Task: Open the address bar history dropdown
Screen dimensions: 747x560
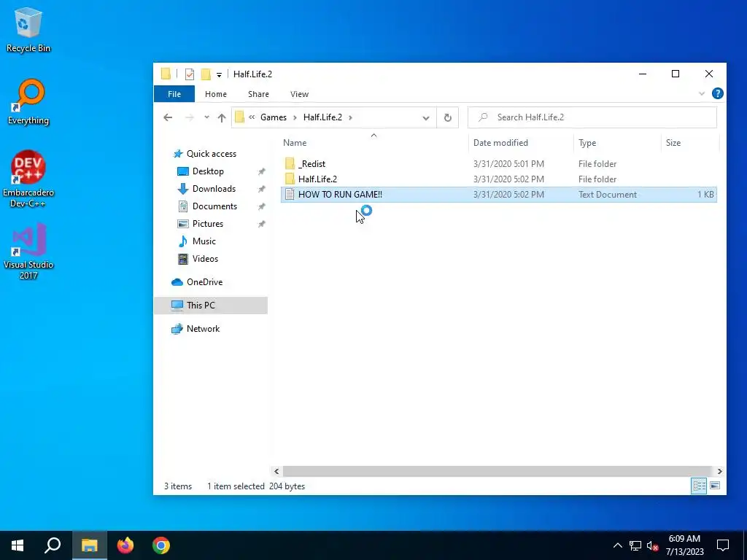Action: pyautogui.click(x=426, y=118)
